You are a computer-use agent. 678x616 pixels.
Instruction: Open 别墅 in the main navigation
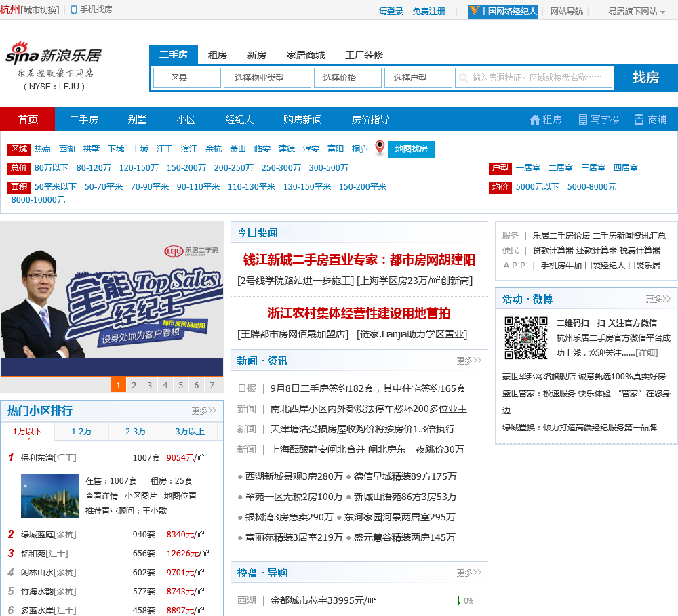(137, 119)
